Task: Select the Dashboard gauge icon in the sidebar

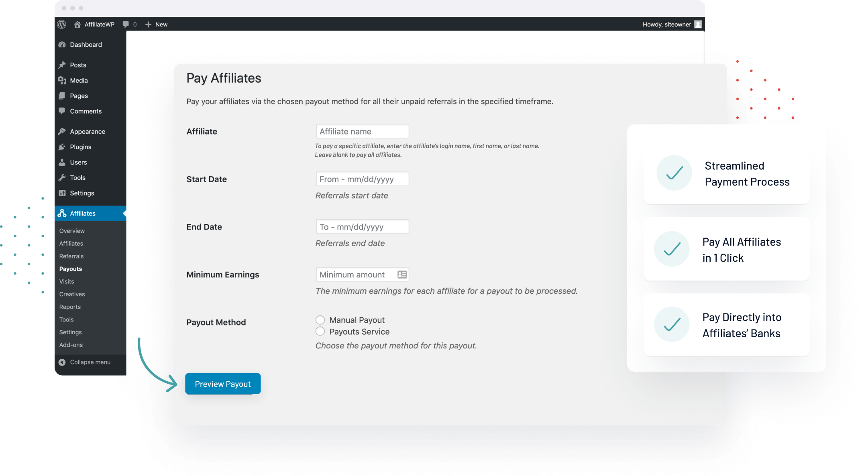Action: pos(63,45)
